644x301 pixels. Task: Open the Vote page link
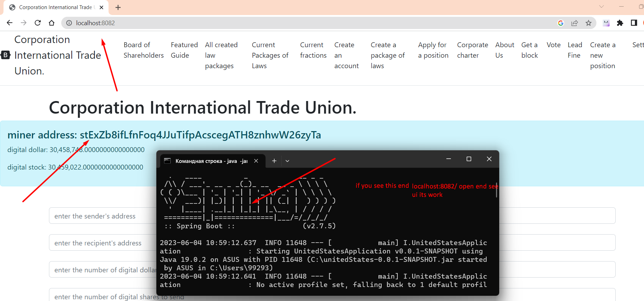pos(553,45)
